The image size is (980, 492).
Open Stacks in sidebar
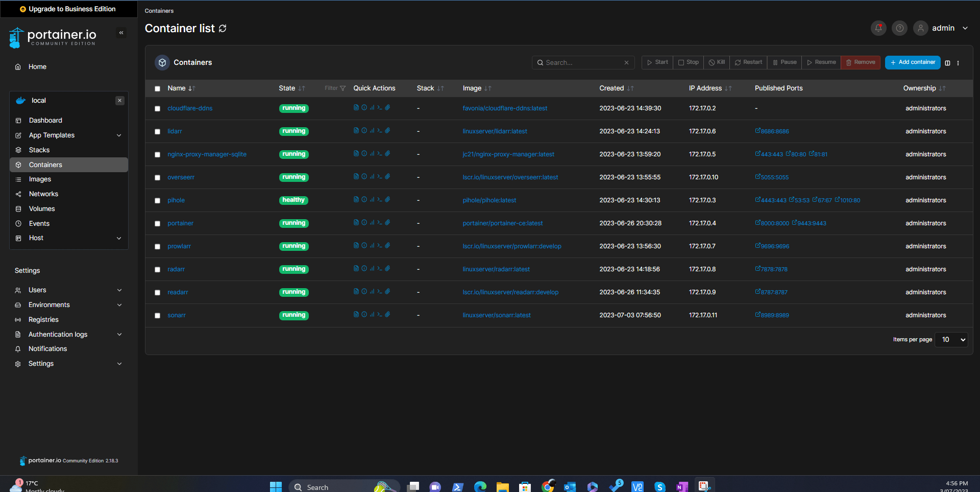coord(39,150)
